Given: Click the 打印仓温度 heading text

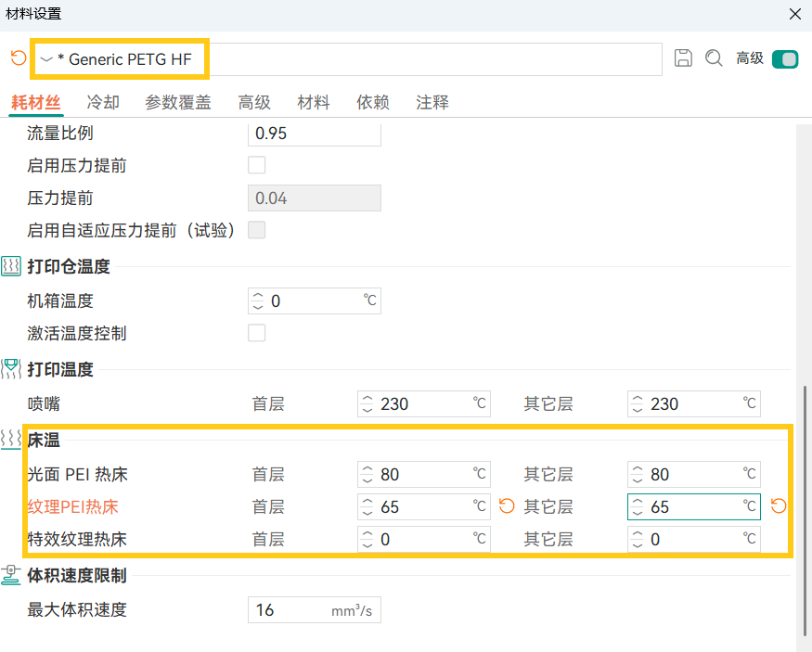Looking at the screenshot, I should (69, 266).
